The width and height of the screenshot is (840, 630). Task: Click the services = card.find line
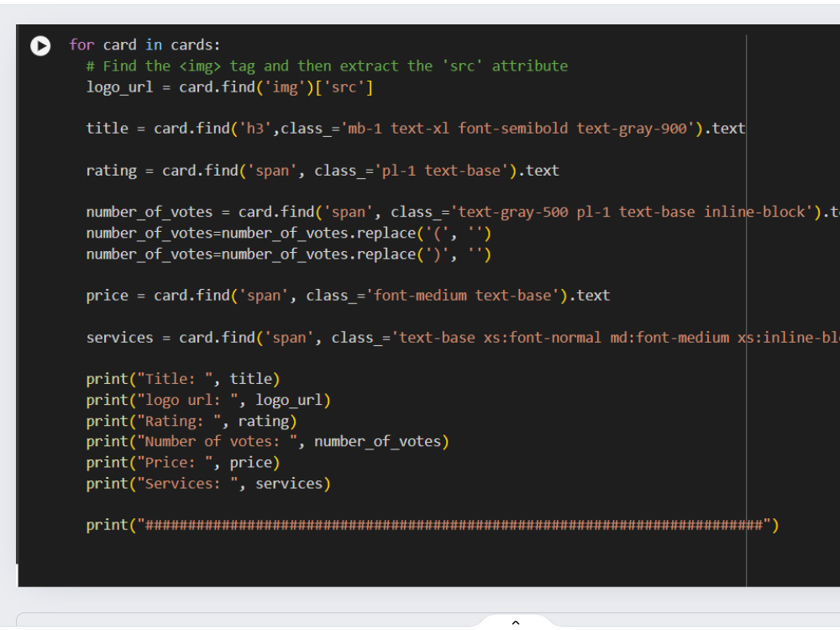[463, 338]
